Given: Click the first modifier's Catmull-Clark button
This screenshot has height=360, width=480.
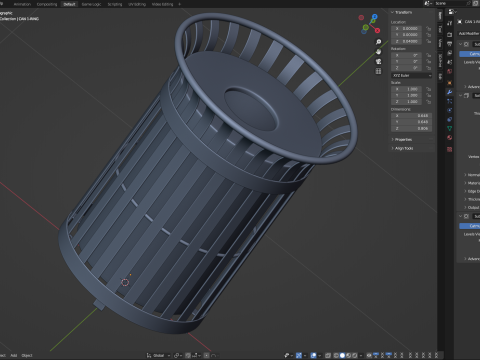Looking at the screenshot, I should tap(470, 54).
